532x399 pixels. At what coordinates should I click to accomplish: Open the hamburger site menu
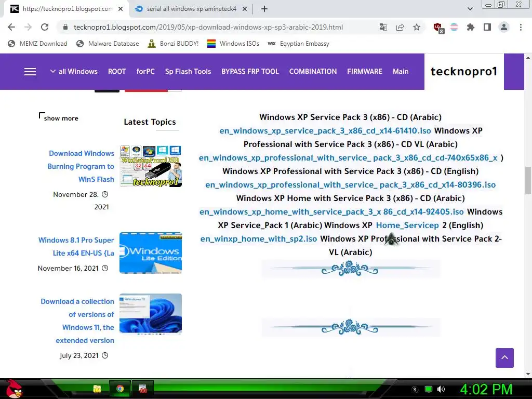pos(30,72)
